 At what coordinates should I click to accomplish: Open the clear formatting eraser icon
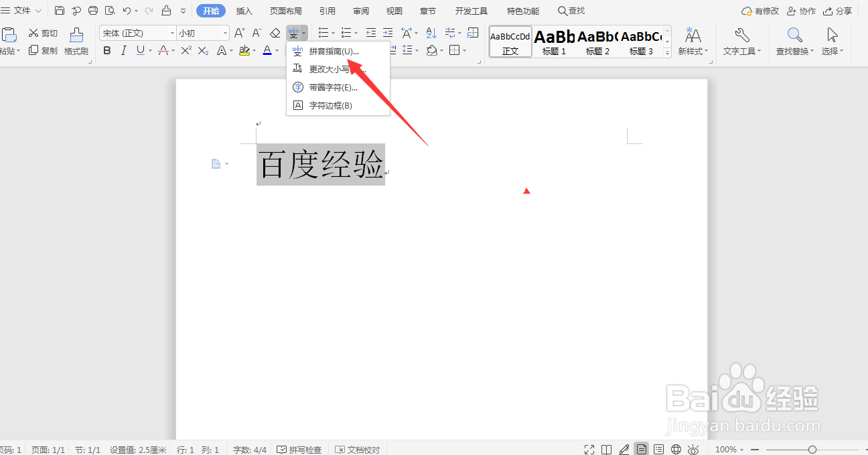pos(275,32)
